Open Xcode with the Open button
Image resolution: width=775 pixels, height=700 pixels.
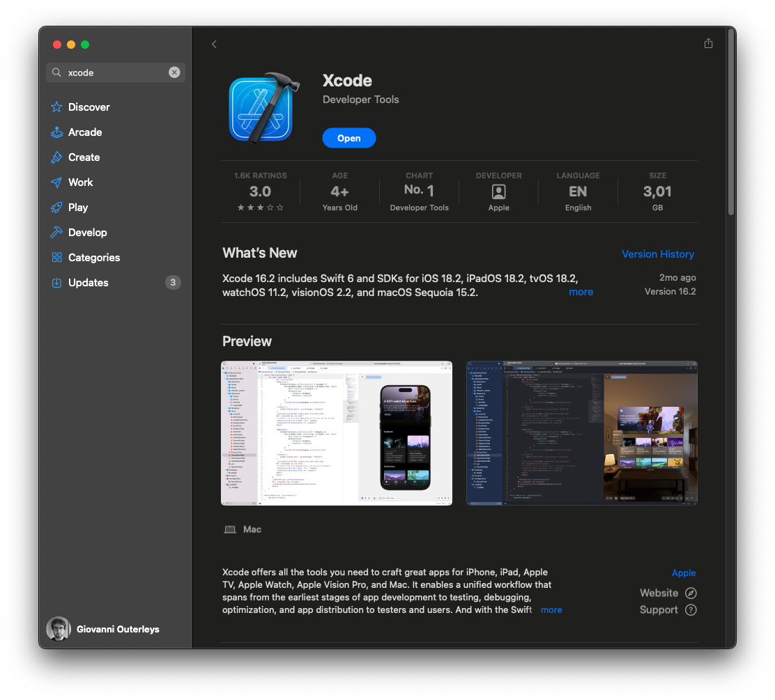349,139
